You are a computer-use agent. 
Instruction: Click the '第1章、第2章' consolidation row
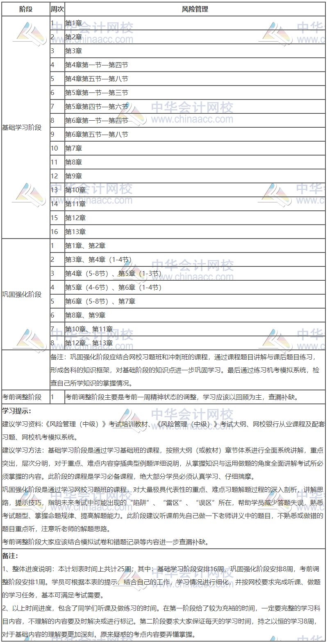tap(195, 246)
